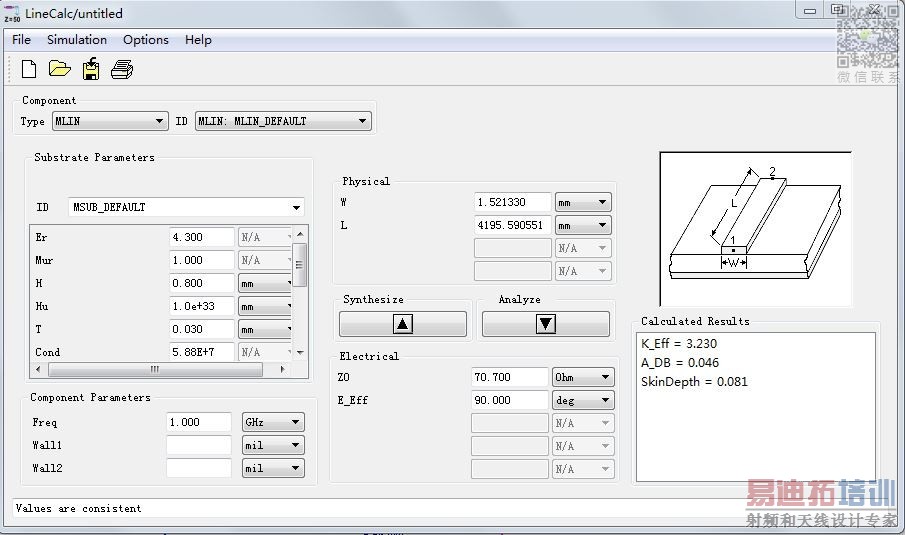This screenshot has width=905, height=535.
Task: Click the microstrip line diagram image
Action: click(x=756, y=229)
